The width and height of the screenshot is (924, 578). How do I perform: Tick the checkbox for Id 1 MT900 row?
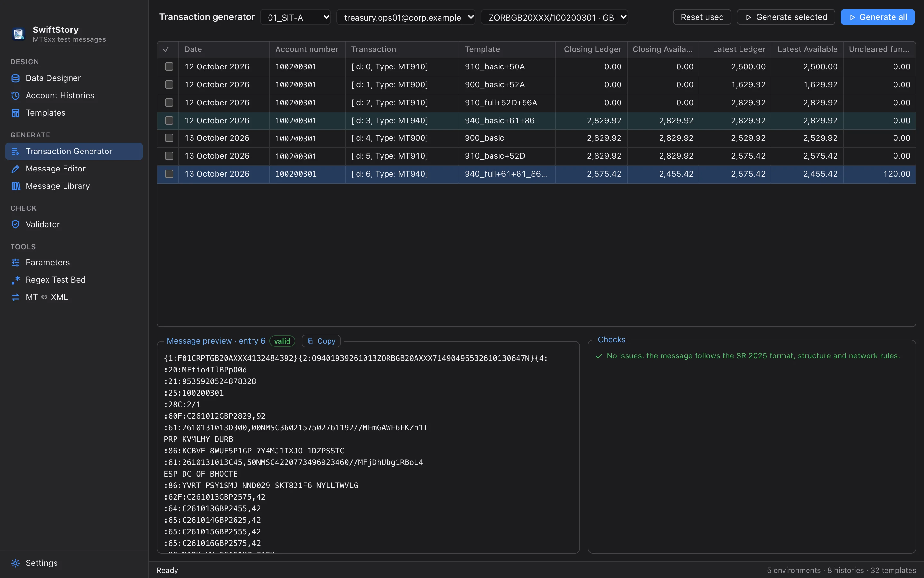[x=169, y=84]
